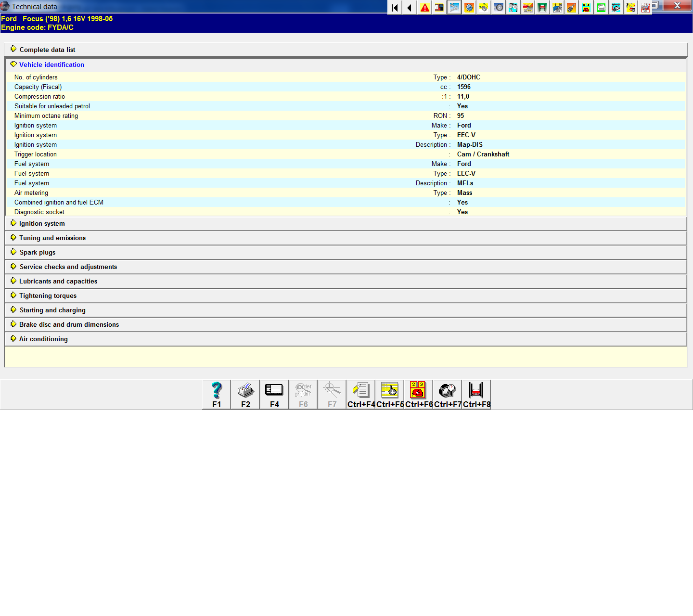Click the '1596' capacity value
693x616 pixels.
click(x=464, y=87)
